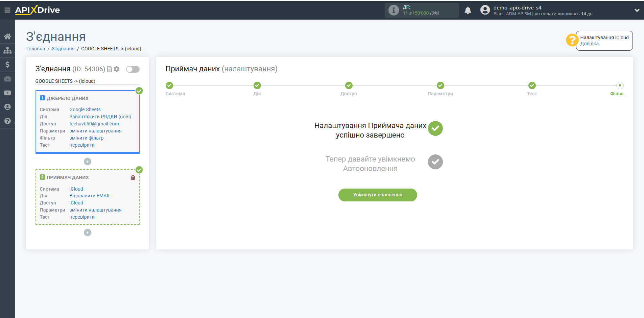Image resolution: width=644 pixels, height=318 pixels.
Task: Go to Доступ wizard step
Action: pos(349,85)
